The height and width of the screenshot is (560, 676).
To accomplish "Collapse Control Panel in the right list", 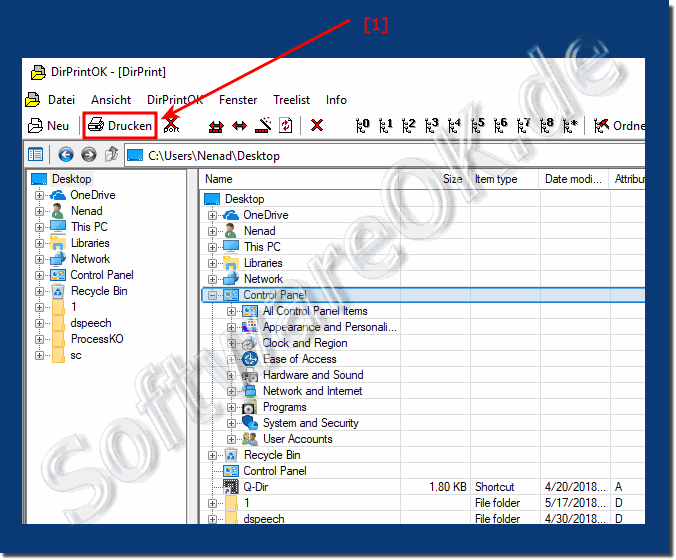I will 212,295.
